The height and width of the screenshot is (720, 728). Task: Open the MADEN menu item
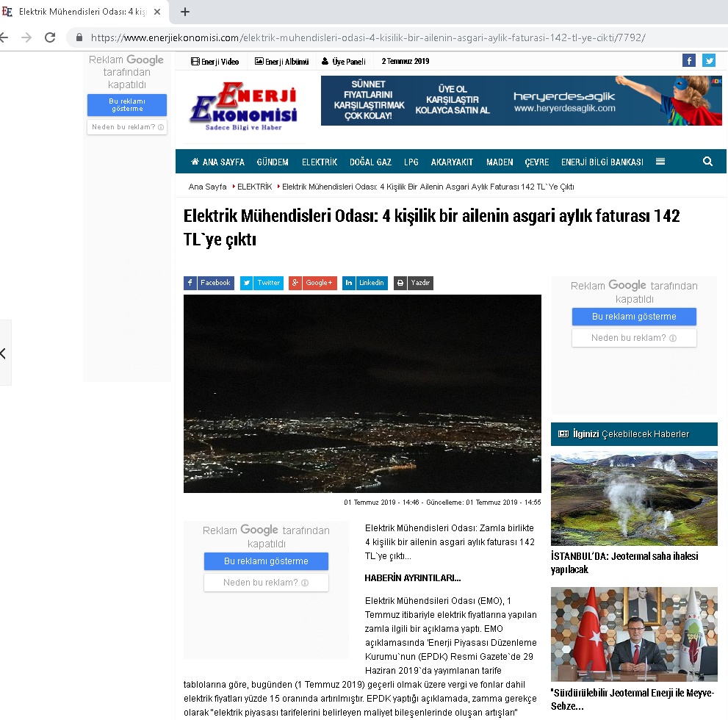point(500,162)
